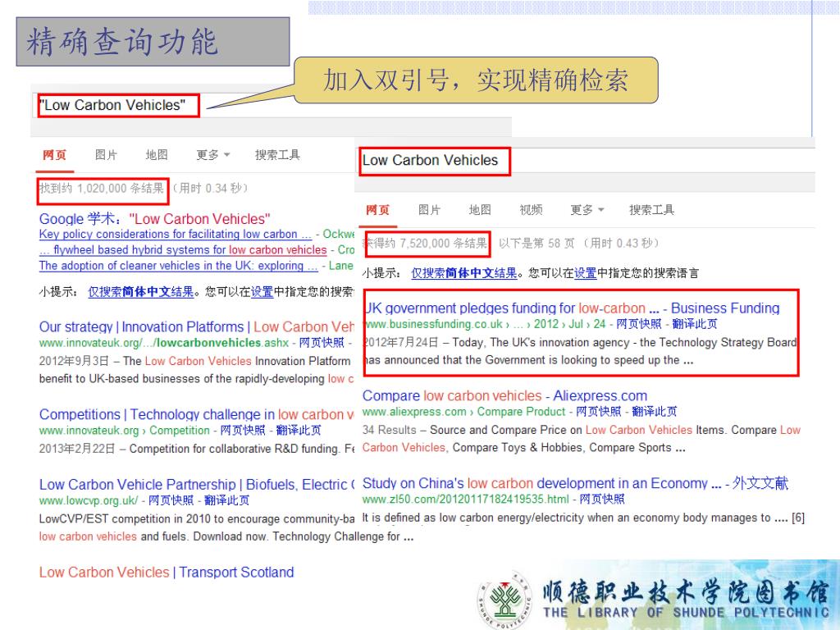Click 翻译此页 under businessfunding.co.uk result

click(694, 323)
